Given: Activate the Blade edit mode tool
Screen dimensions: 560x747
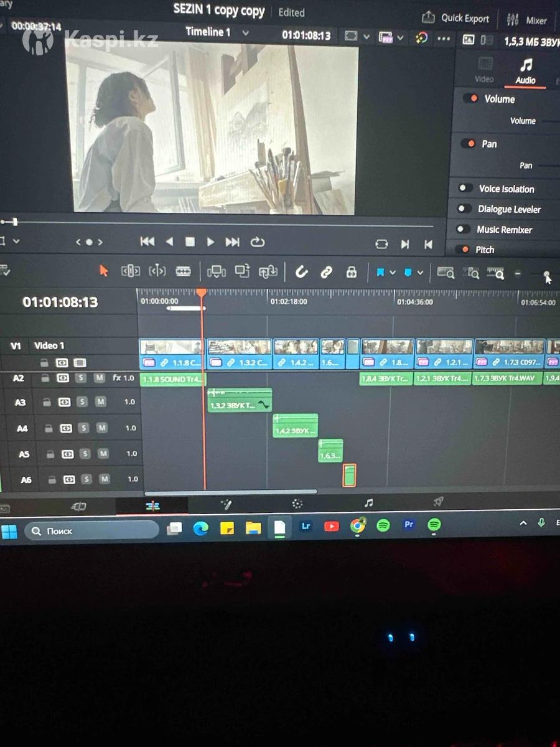Looking at the screenshot, I should click(x=183, y=271).
